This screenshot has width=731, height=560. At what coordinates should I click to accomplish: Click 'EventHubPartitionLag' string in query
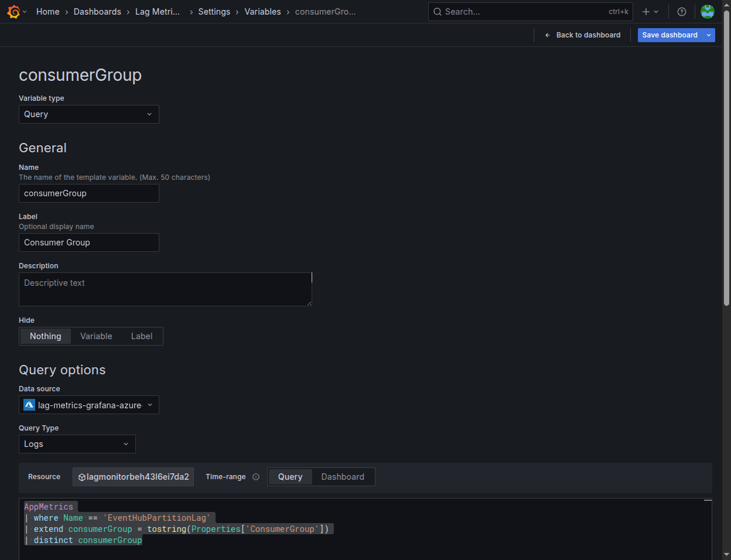[x=156, y=518]
